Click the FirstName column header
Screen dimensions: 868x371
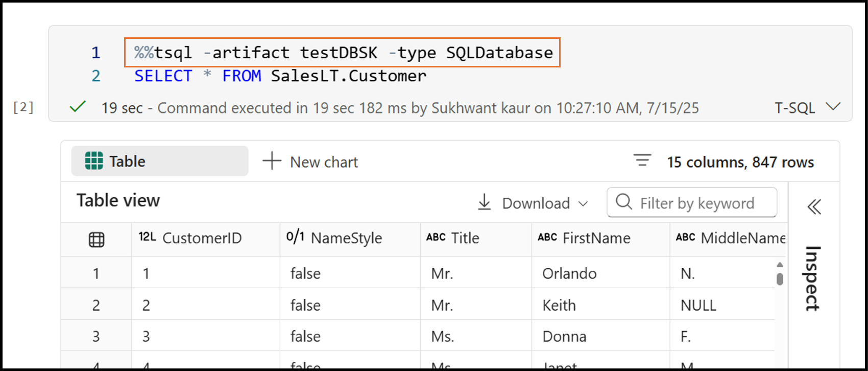596,238
